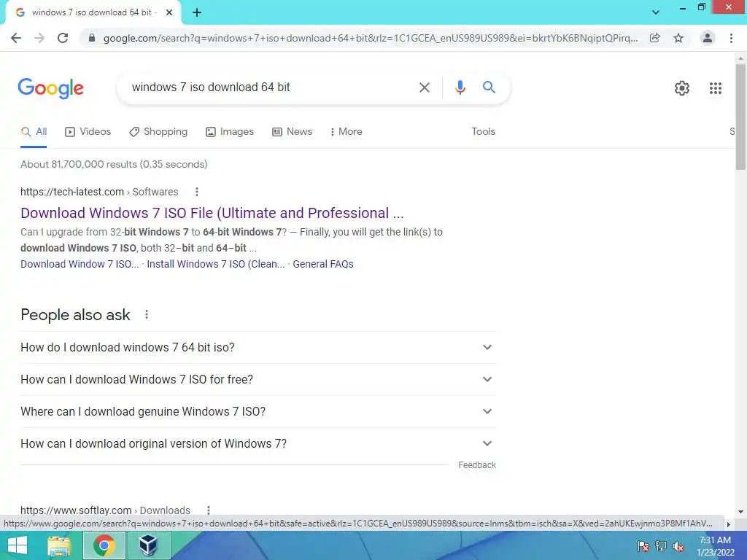Image resolution: width=747 pixels, height=560 pixels.
Task: Click the network tray icon
Action: pyautogui.click(x=661, y=546)
